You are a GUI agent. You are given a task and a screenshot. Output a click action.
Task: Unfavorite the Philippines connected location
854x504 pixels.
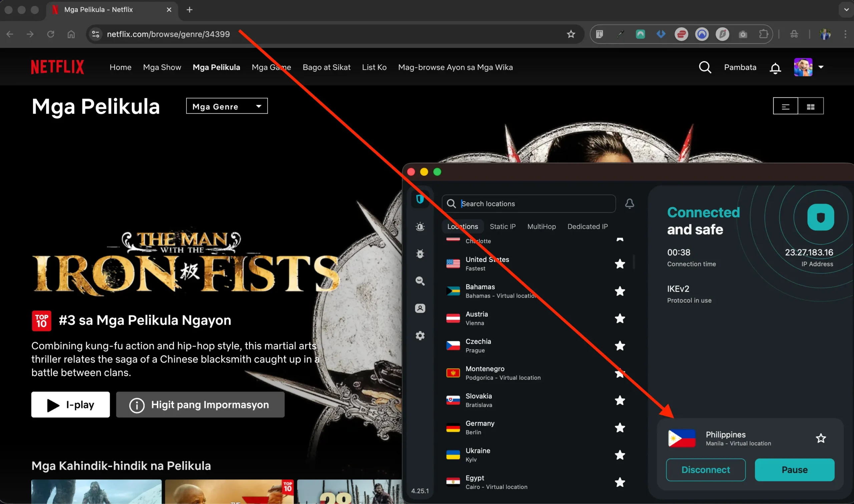pos(821,438)
